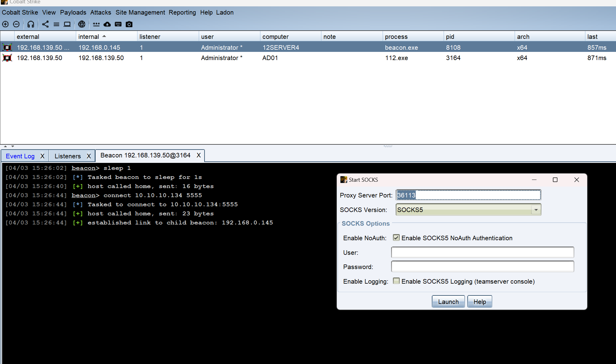Click Help button in Start SOCKS
The height and width of the screenshot is (364, 616).
click(479, 302)
